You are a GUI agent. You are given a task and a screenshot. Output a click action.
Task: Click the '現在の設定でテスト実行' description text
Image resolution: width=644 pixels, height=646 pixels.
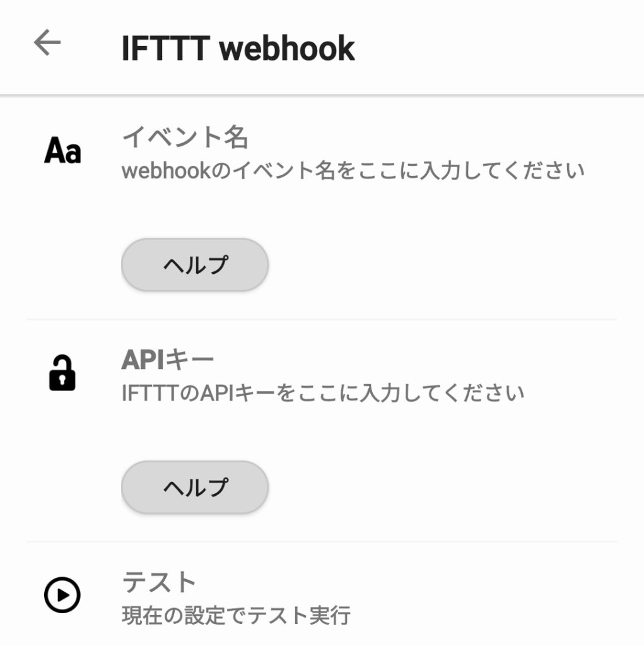pyautogui.click(x=236, y=615)
